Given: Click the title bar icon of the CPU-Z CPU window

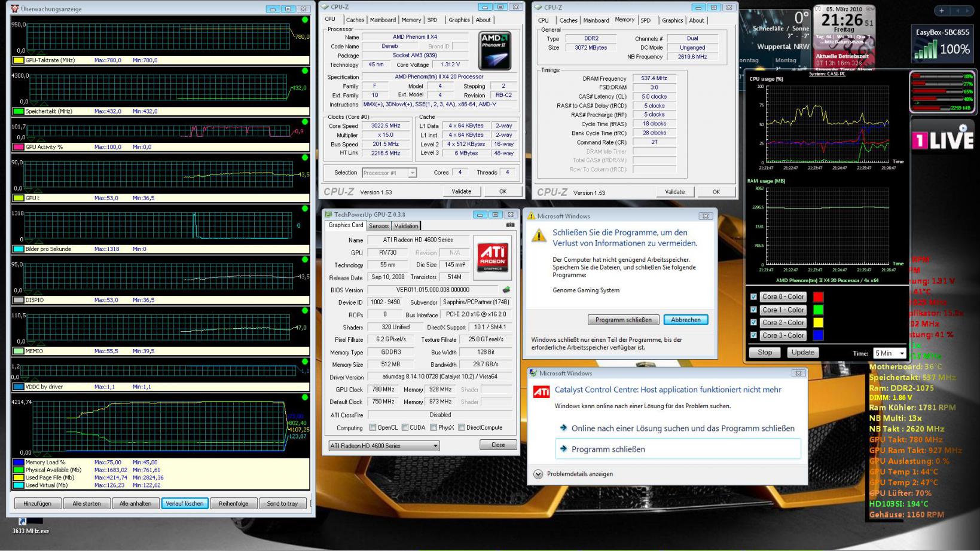Looking at the screenshot, I should point(325,7).
